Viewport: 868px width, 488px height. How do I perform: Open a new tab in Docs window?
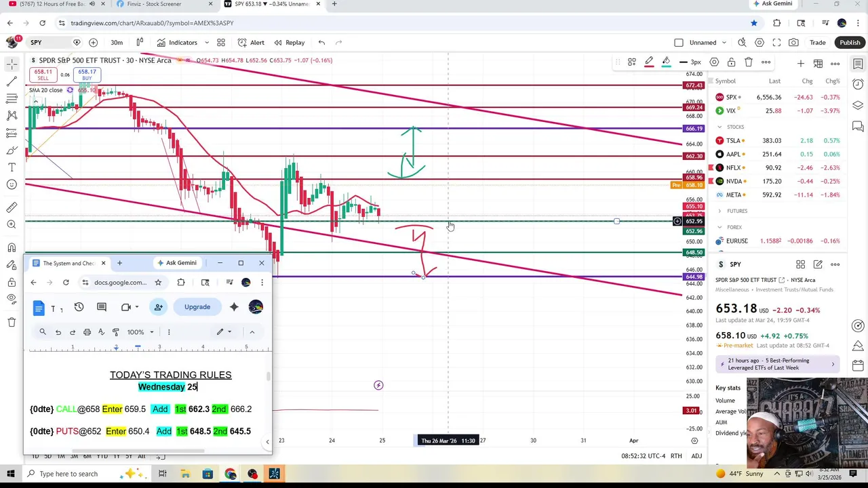119,263
